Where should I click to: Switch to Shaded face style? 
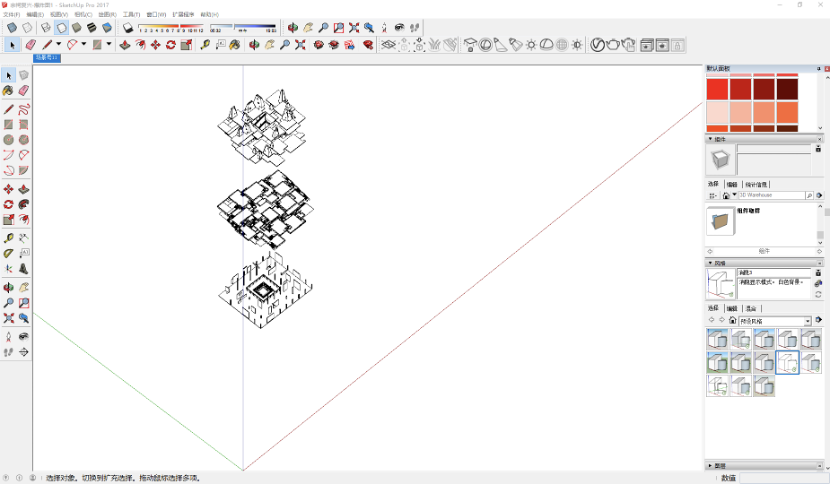77,28
